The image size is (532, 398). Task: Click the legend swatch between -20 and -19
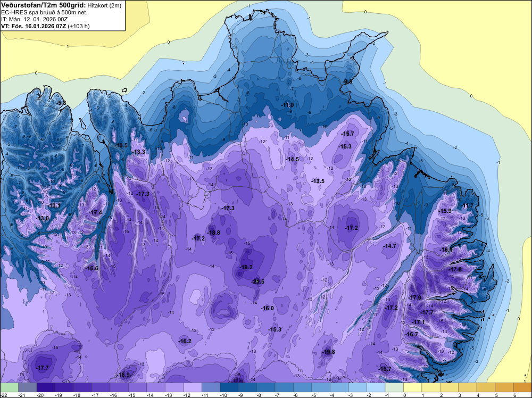[x=46, y=387]
